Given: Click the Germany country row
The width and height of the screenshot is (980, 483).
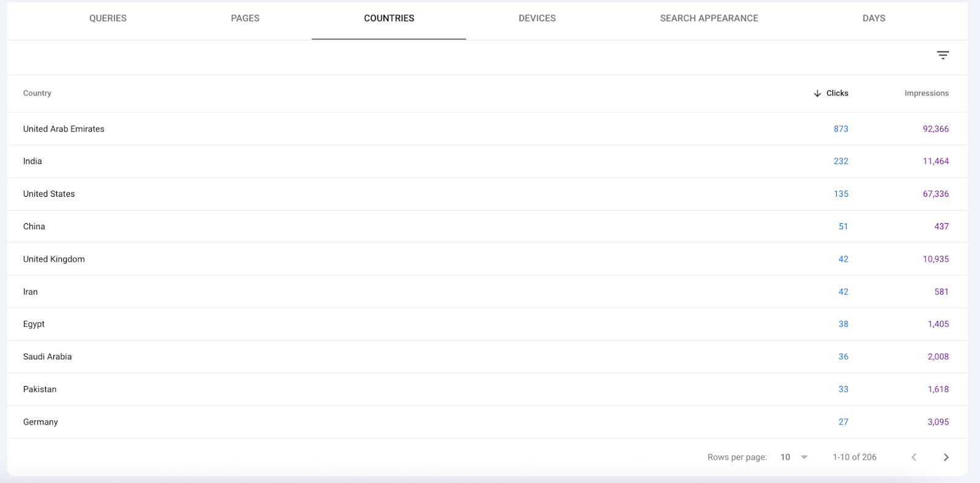Looking at the screenshot, I should pos(40,422).
